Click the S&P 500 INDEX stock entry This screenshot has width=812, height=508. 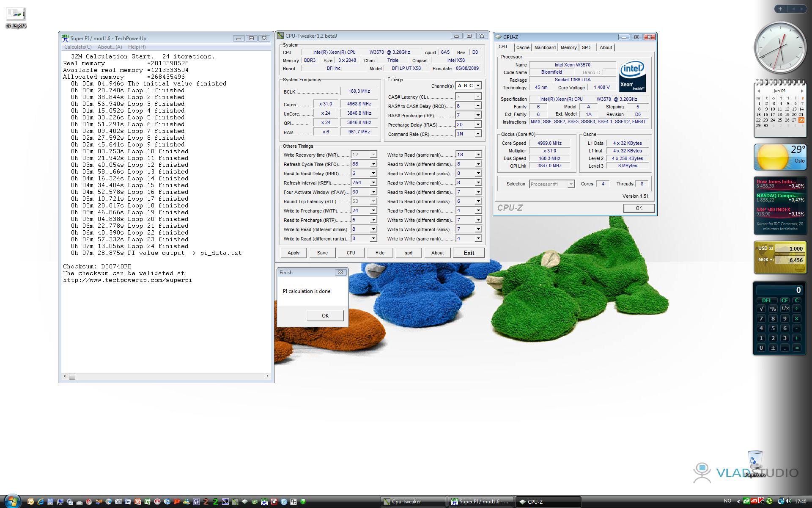780,212
